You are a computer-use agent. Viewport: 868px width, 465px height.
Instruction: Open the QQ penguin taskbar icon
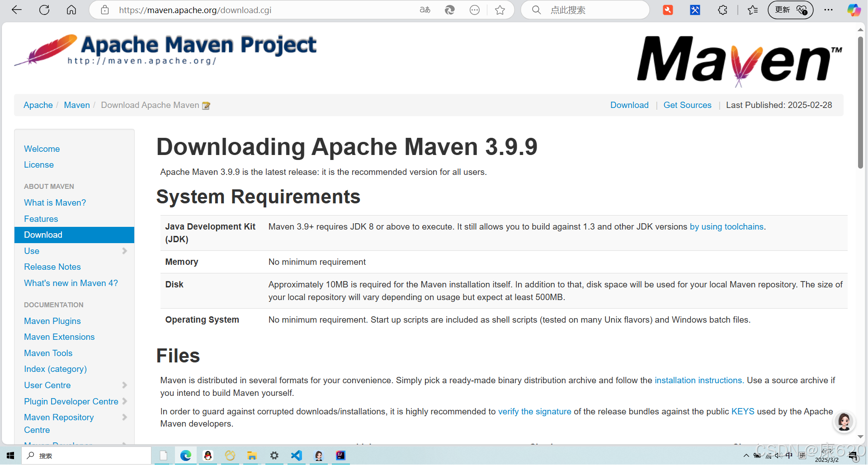click(x=208, y=456)
